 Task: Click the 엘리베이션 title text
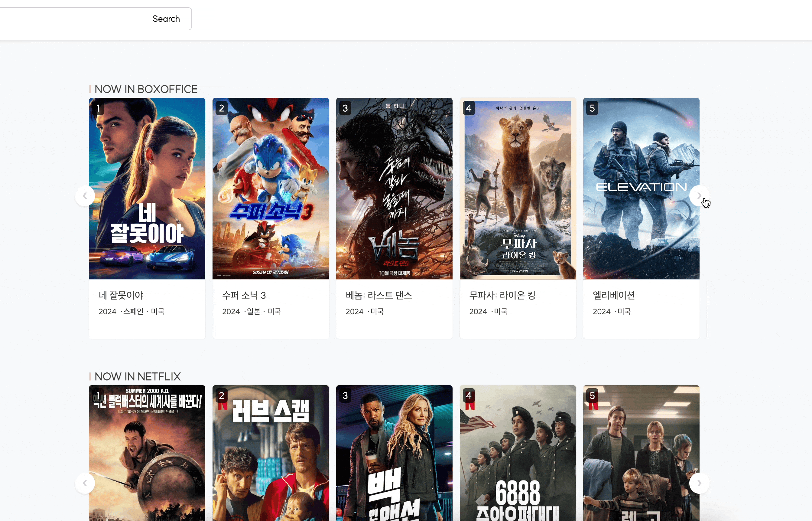[x=614, y=295]
